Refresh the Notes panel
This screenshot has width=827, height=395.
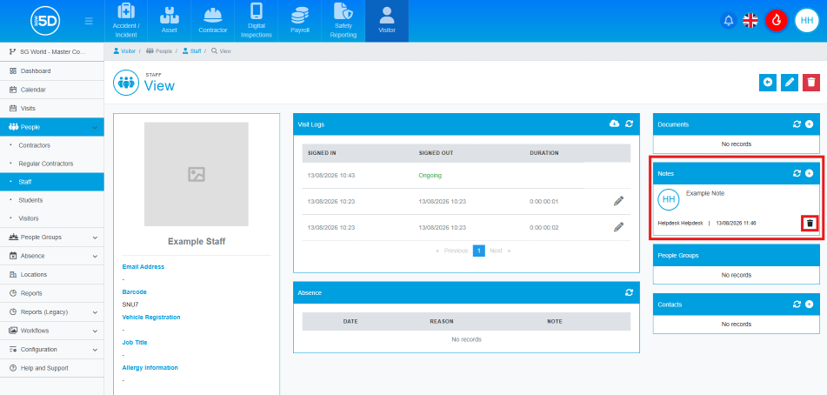[x=797, y=173]
